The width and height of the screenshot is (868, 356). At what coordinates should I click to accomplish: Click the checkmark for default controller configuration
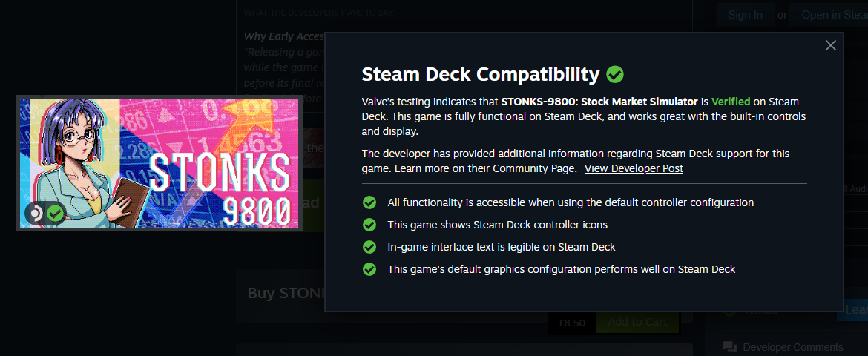tap(369, 202)
